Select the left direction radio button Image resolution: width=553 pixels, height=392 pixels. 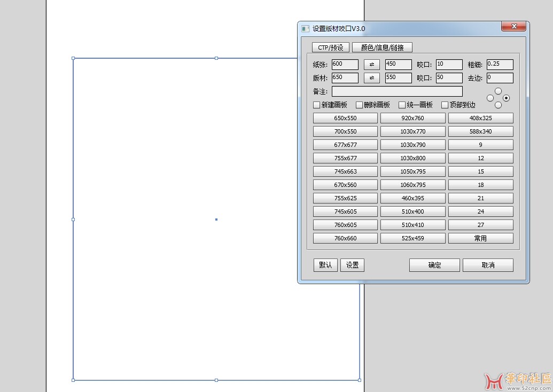[x=490, y=98]
